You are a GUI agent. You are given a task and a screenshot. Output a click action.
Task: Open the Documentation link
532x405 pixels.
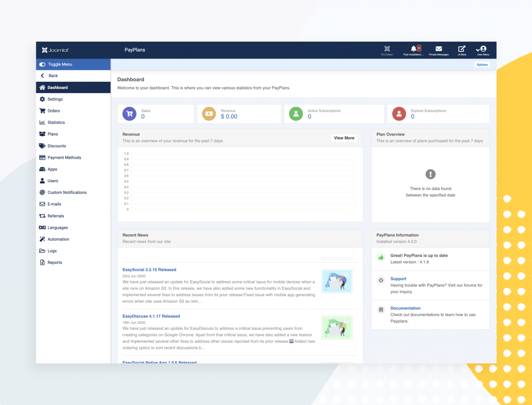coord(406,309)
